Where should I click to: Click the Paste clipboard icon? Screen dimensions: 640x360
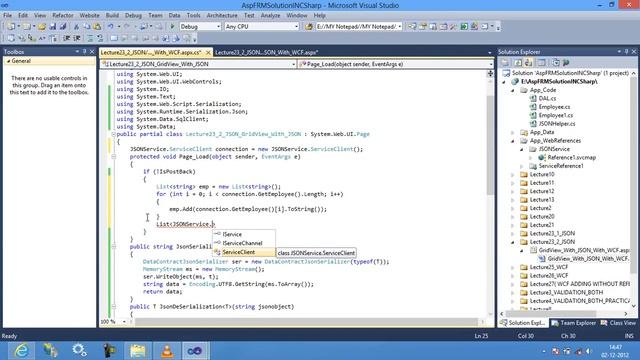[x=97, y=27]
